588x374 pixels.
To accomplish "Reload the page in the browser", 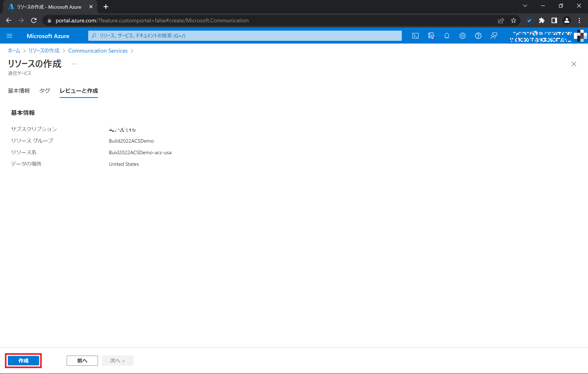I will tap(34, 21).
